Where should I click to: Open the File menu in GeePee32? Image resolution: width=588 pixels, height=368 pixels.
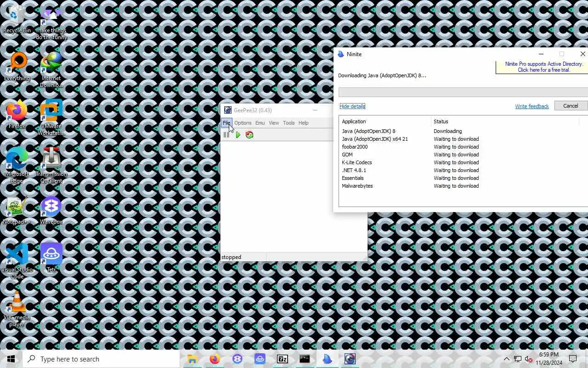click(x=226, y=123)
